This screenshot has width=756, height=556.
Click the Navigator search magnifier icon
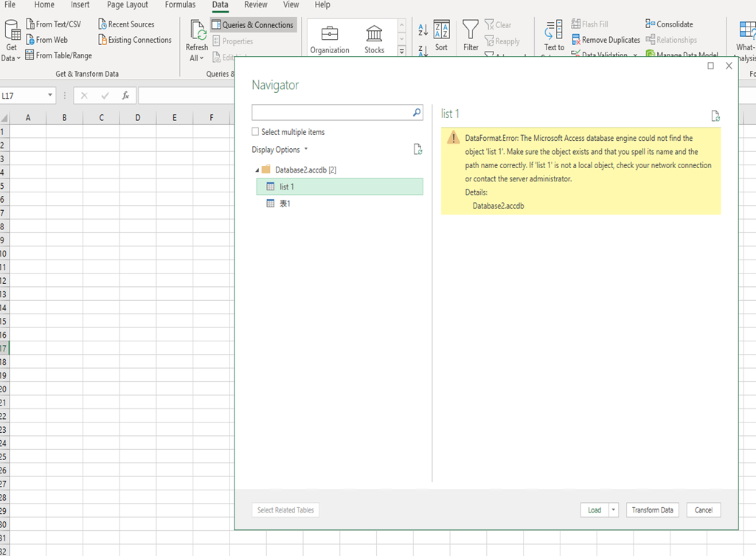click(x=417, y=112)
